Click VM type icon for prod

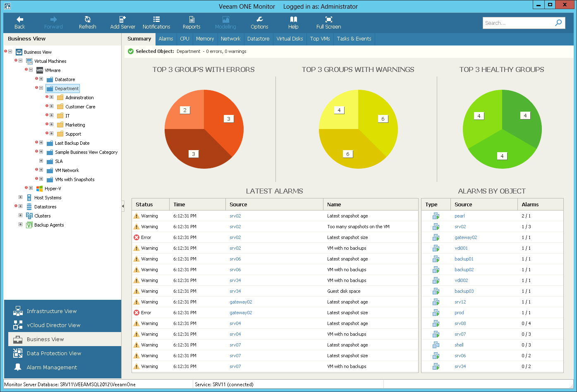coord(436,313)
